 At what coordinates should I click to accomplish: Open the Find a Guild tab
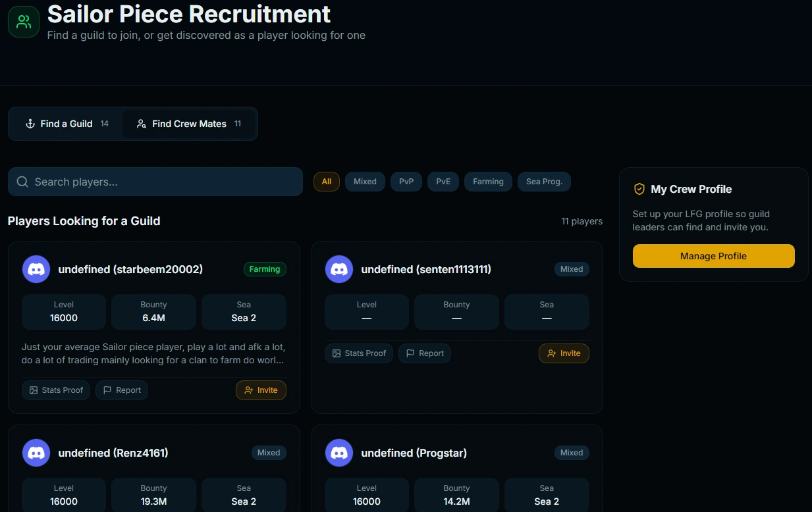(67, 124)
